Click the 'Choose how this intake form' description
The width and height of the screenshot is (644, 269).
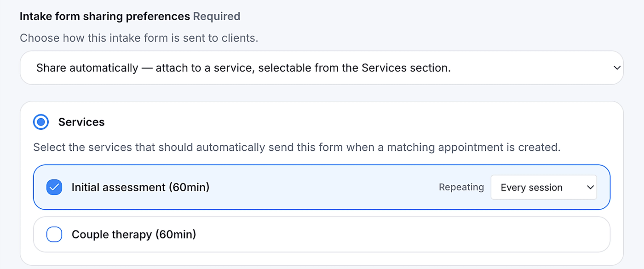pos(139,38)
